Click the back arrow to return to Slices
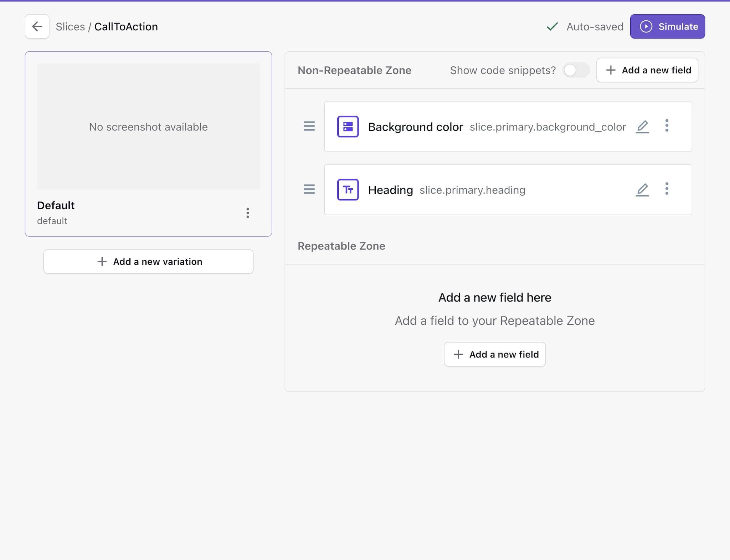 [x=37, y=26]
